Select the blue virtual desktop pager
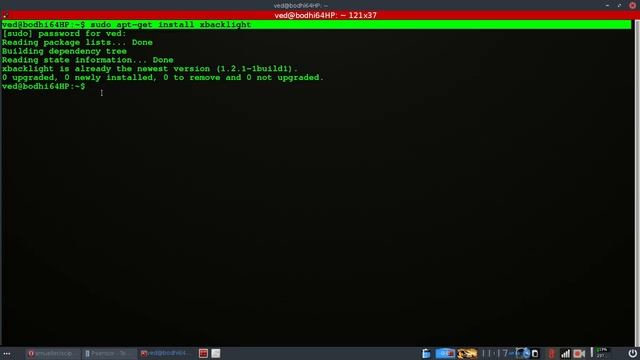This screenshot has height=360, width=640. pyautogui.click(x=445, y=353)
